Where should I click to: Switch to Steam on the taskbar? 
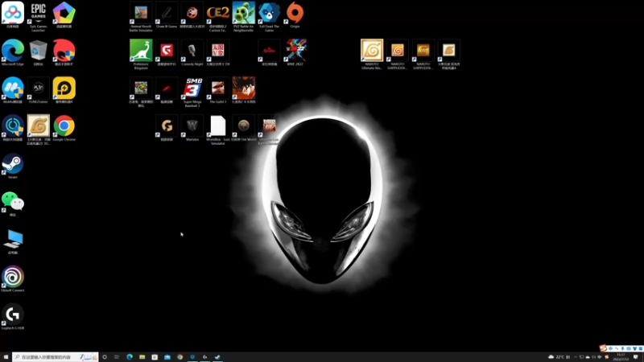[217, 357]
